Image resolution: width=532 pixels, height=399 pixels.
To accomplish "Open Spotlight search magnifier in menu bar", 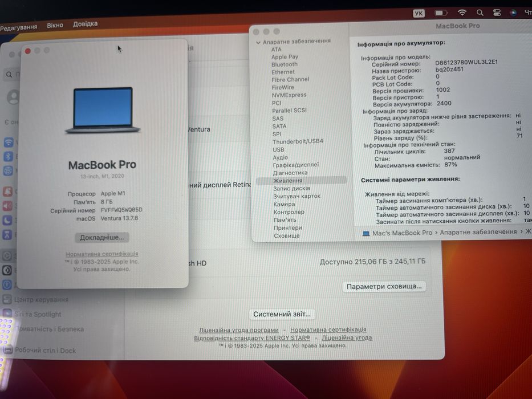I will pyautogui.click(x=480, y=13).
